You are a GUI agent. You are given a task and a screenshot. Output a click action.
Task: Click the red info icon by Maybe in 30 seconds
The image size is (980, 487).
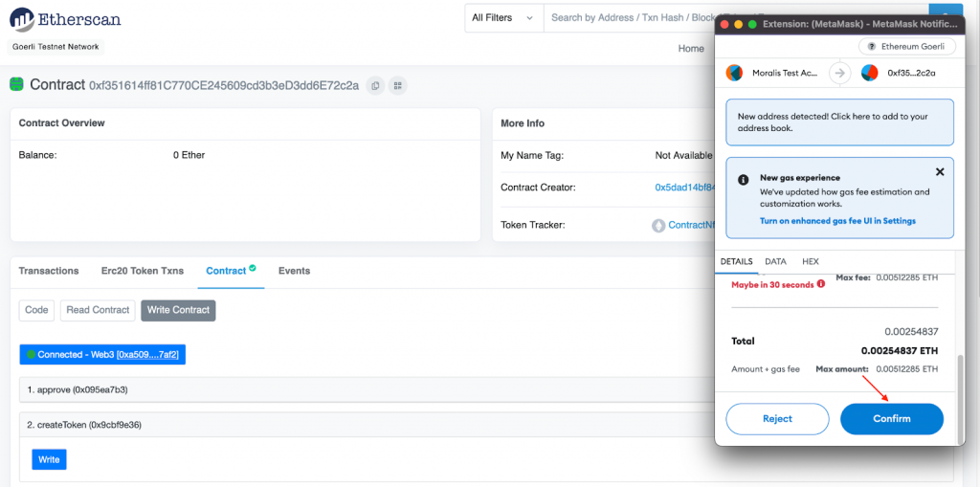[820, 284]
